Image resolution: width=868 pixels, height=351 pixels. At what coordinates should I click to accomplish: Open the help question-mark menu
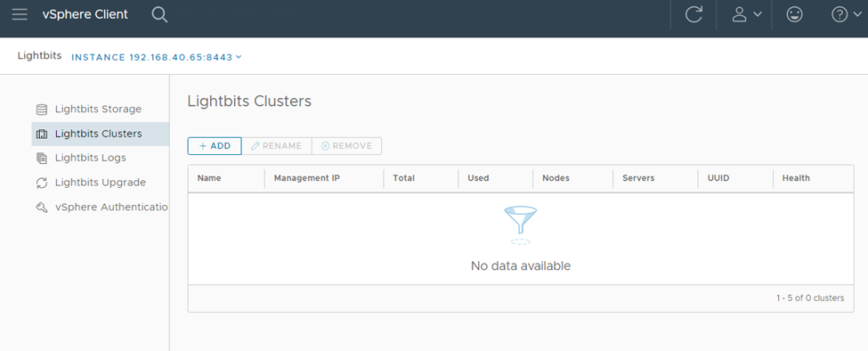coord(847,15)
